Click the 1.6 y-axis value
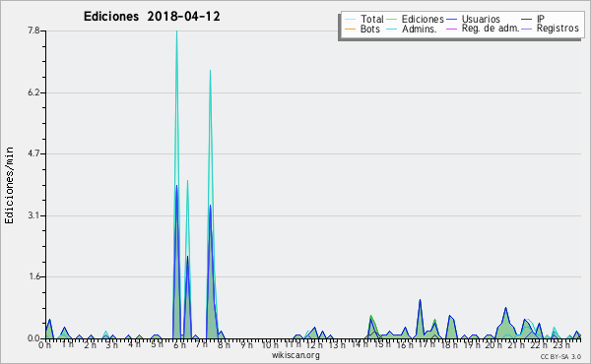The width and height of the screenshot is (591, 364). pyautogui.click(x=33, y=277)
